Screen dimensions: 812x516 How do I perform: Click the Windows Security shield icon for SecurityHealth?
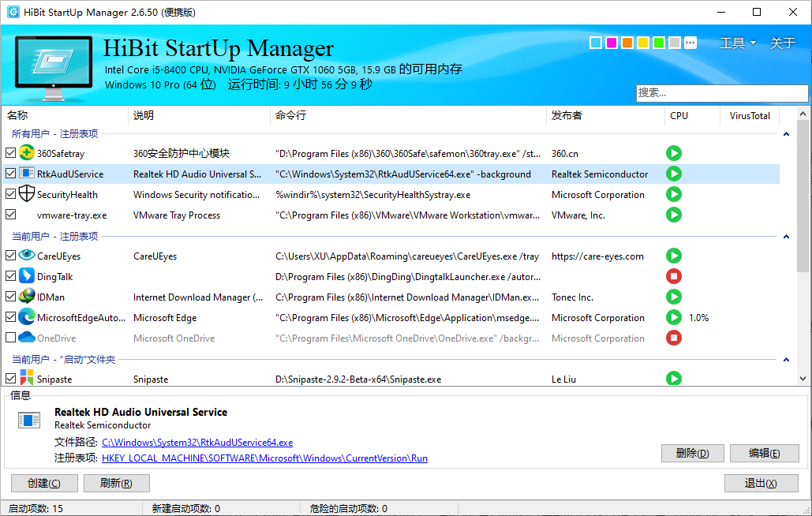click(x=28, y=194)
